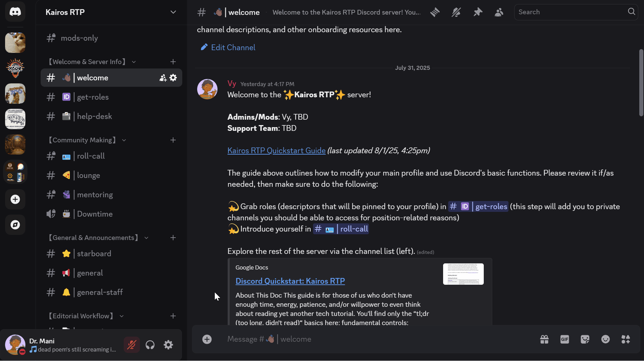Open Discover servers with compass icon
644x361 pixels.
15,225
